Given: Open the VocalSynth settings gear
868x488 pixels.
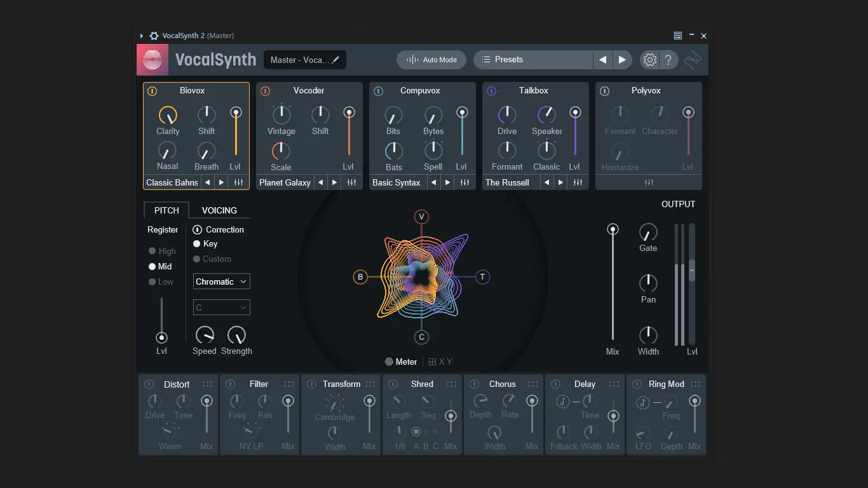Looking at the screenshot, I should pyautogui.click(x=649, y=59).
